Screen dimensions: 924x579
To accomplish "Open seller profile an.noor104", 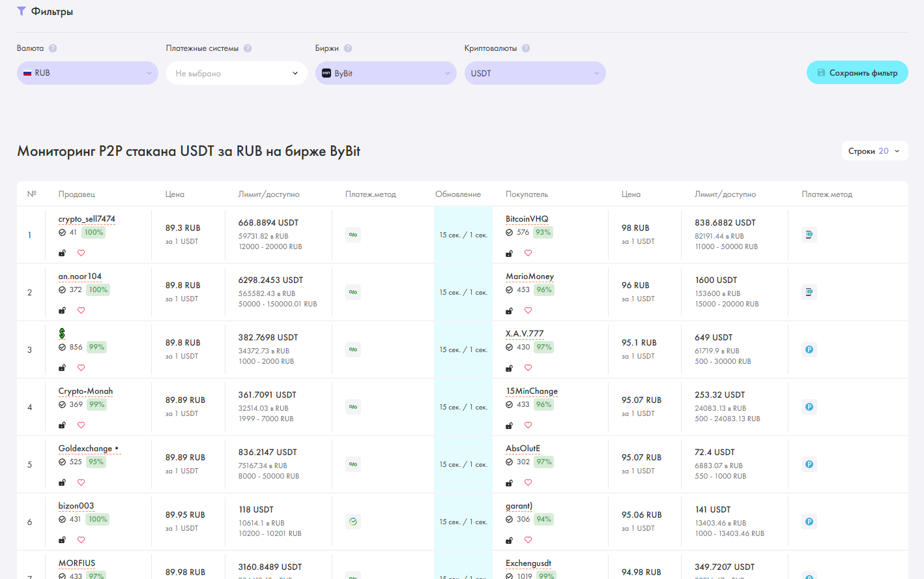I will 80,276.
